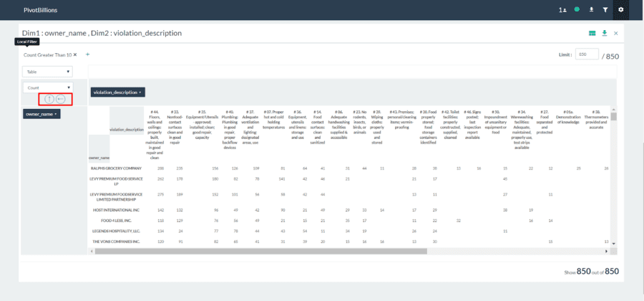Click the green status circle in header

pos(577,9)
